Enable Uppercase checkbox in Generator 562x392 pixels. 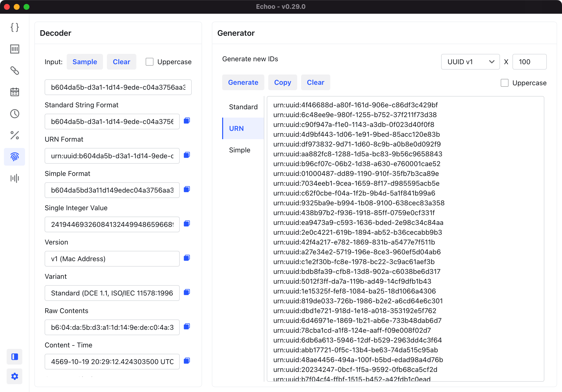504,83
